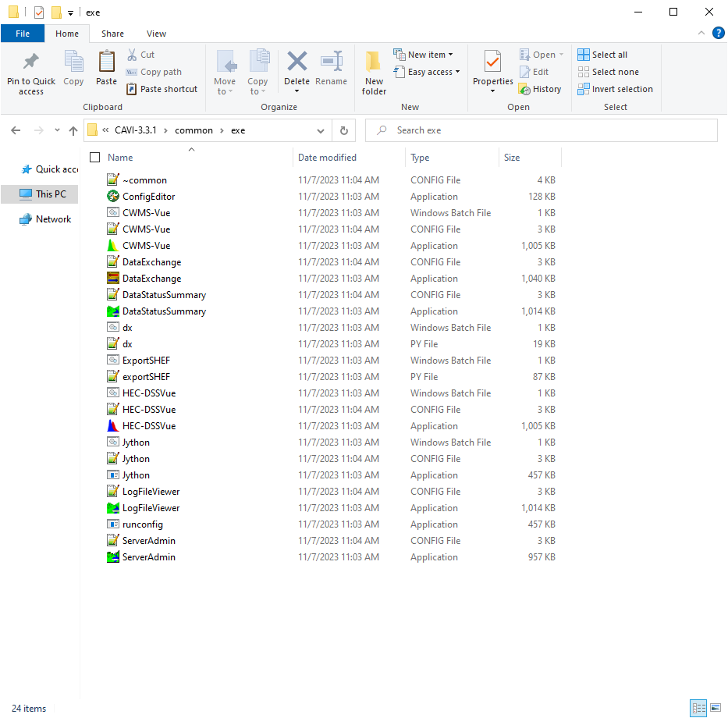Select Quick access in navigation pane
Screen dimensions: 728x718
point(50,169)
